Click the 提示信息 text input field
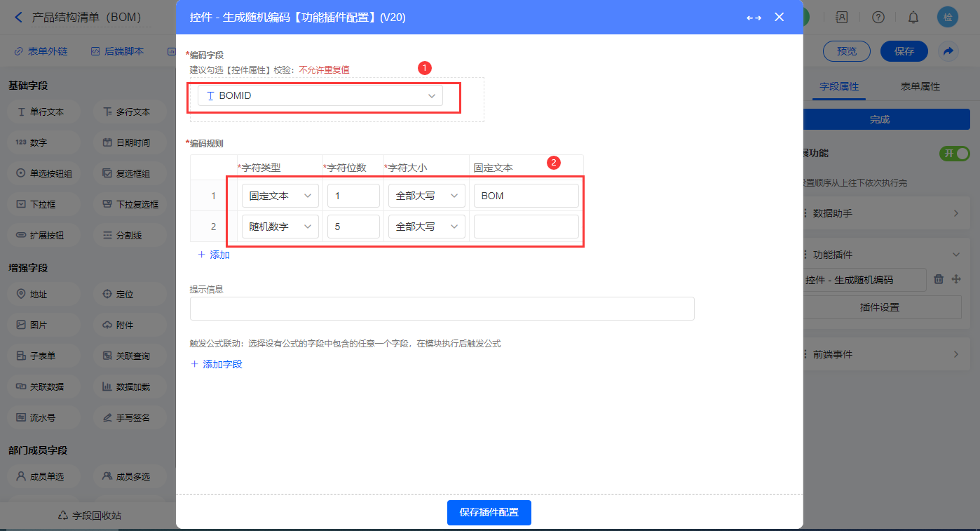The height and width of the screenshot is (531, 980). point(442,309)
